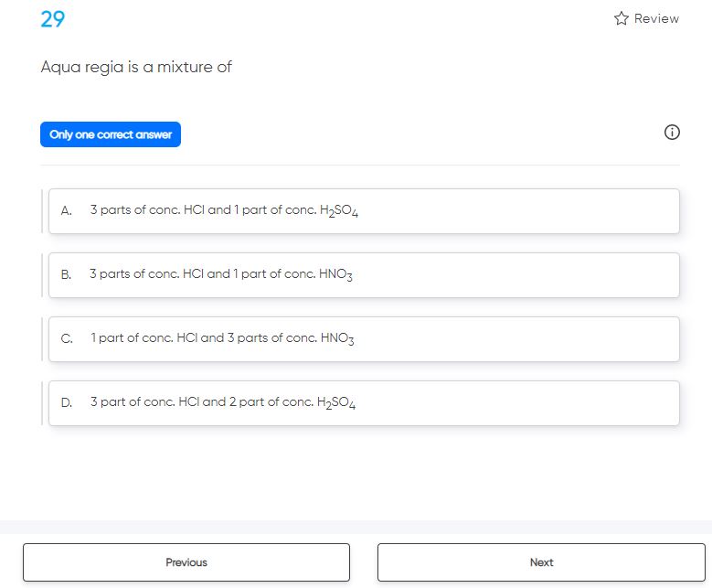
Task: Click the 'Only one correct answer' badge
Action: (111, 134)
